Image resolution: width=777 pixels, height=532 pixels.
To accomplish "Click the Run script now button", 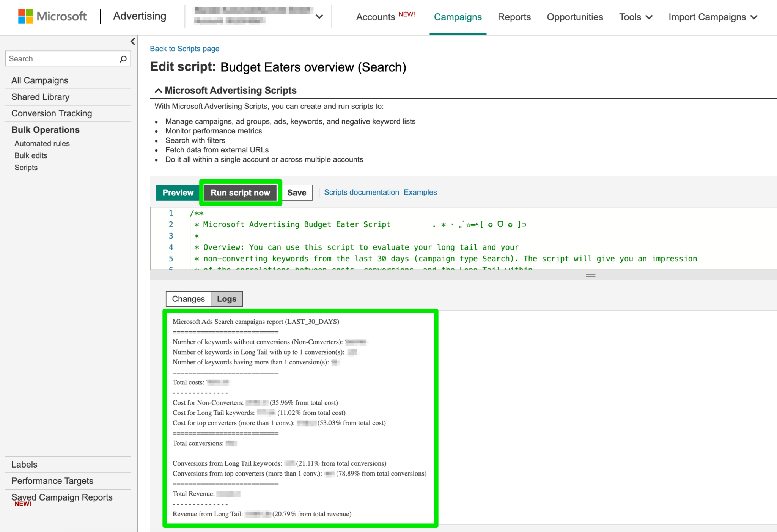I will coord(240,192).
